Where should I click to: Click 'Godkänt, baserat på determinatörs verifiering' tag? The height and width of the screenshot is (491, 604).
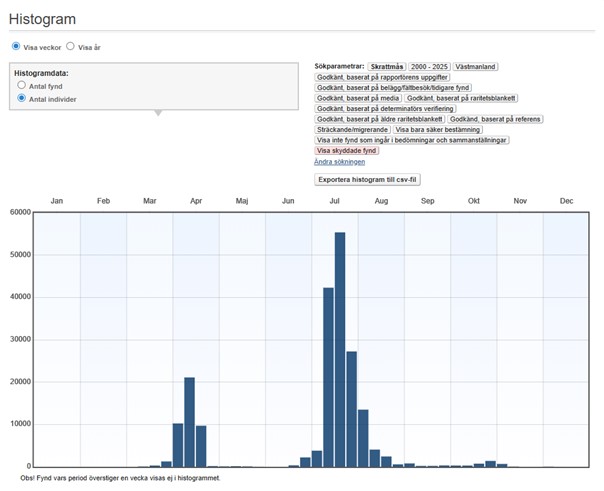(x=385, y=108)
